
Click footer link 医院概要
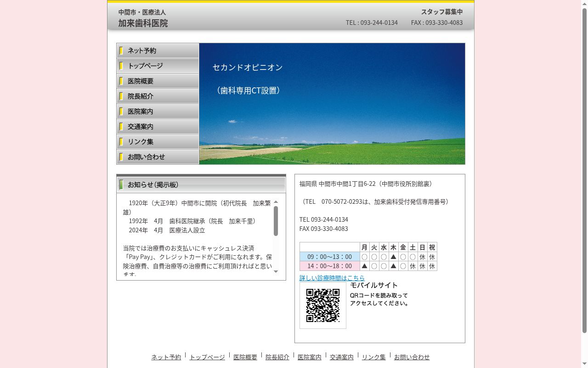(x=245, y=357)
